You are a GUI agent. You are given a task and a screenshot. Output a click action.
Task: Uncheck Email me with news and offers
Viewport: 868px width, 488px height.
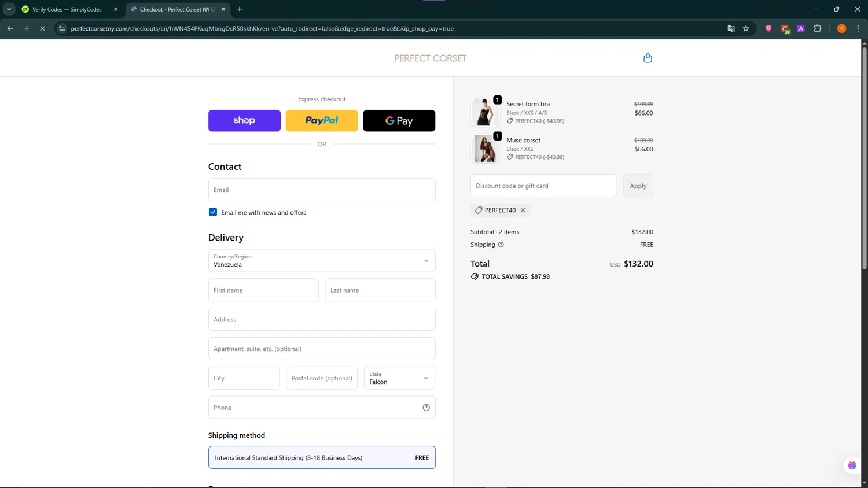tap(213, 212)
